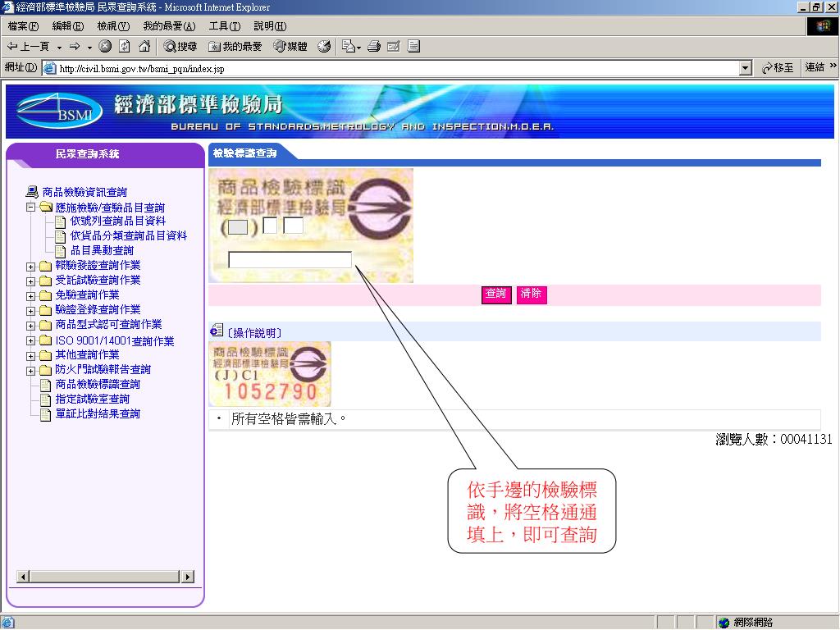The width and height of the screenshot is (840, 630).
Task: Click the mail toolbar icon
Action: point(351,47)
